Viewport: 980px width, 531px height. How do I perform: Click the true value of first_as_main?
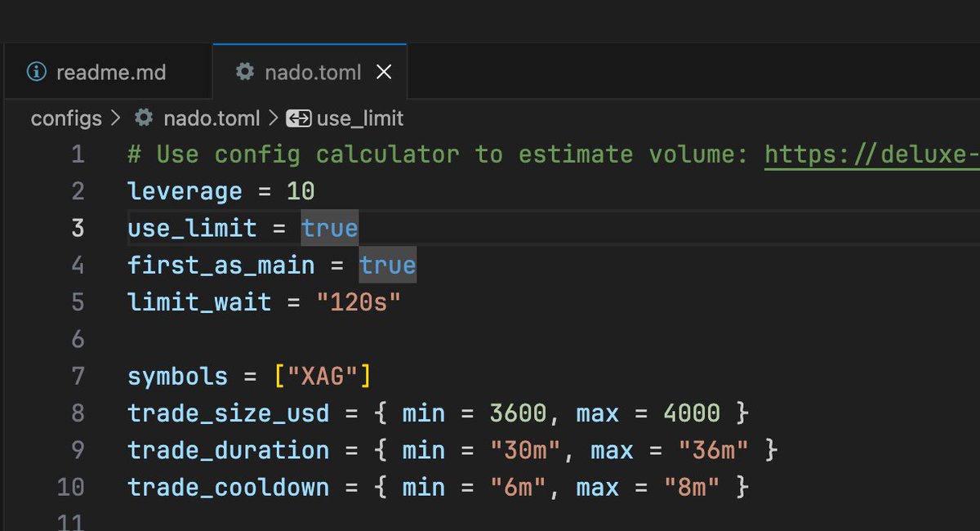[x=388, y=265]
